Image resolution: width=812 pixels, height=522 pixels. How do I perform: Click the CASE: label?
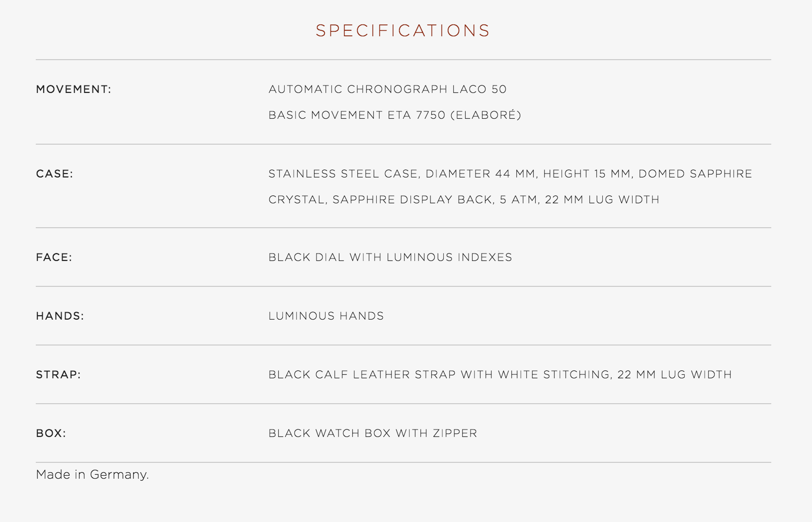tap(54, 174)
